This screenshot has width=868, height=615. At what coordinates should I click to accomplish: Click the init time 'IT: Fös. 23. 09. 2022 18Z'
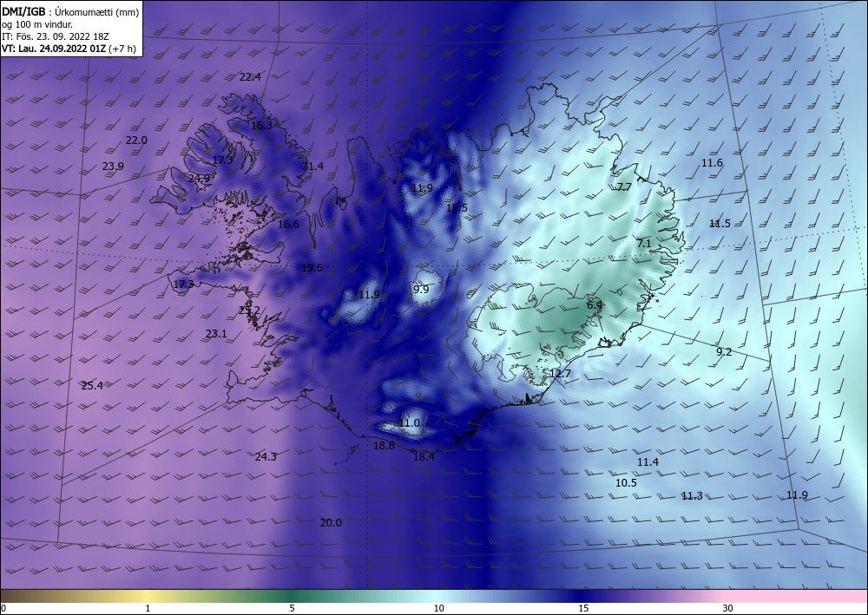(x=56, y=36)
